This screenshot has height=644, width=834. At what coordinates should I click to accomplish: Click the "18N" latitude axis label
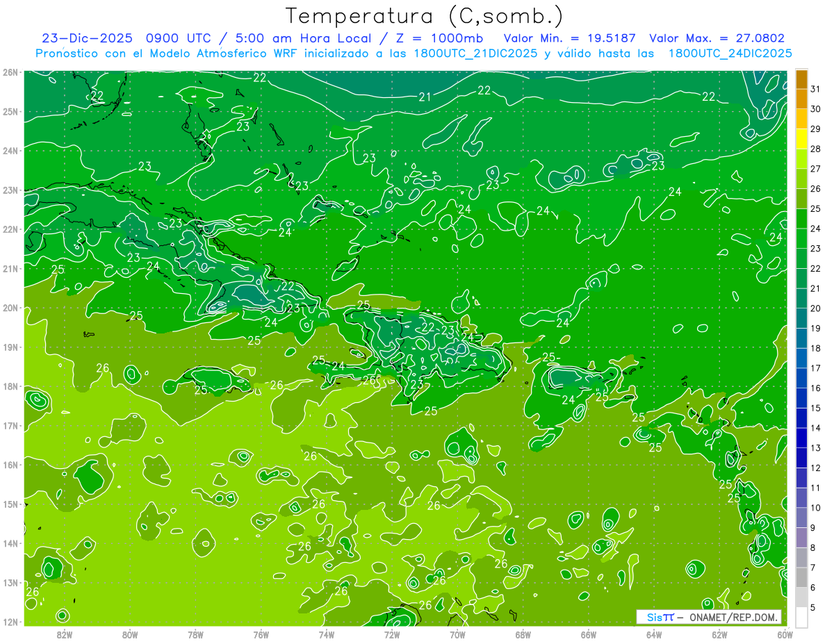point(10,386)
